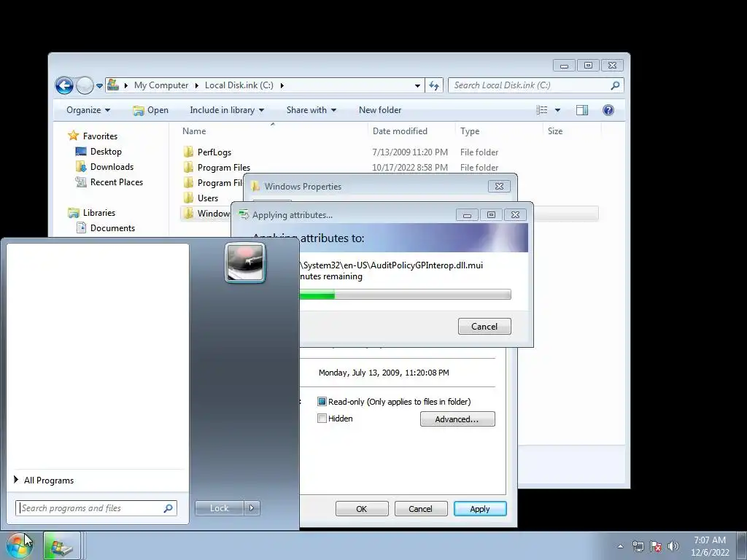This screenshot has width=747, height=560.
Task: Click Cancel in the Applying attributes dialog
Action: click(x=484, y=326)
